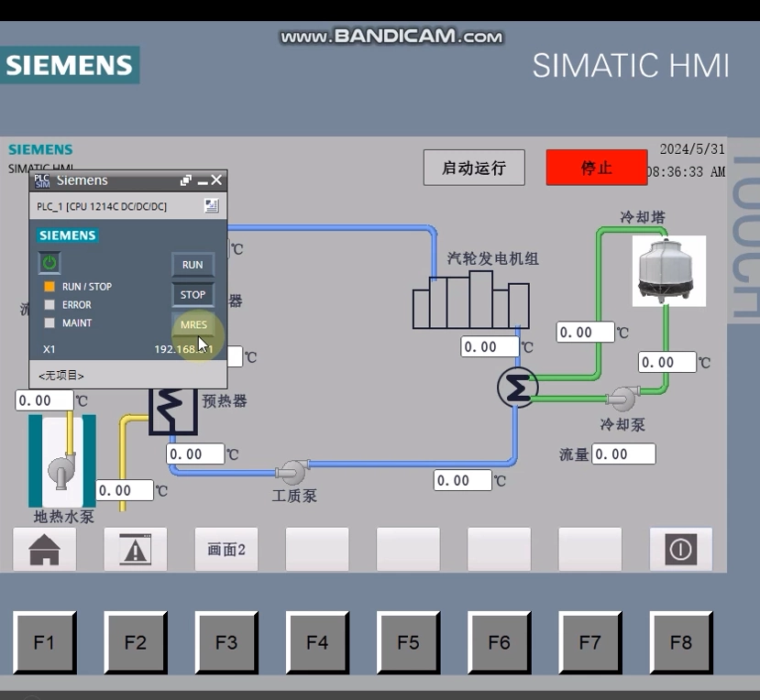Click temperature field below preheater

(x=196, y=454)
